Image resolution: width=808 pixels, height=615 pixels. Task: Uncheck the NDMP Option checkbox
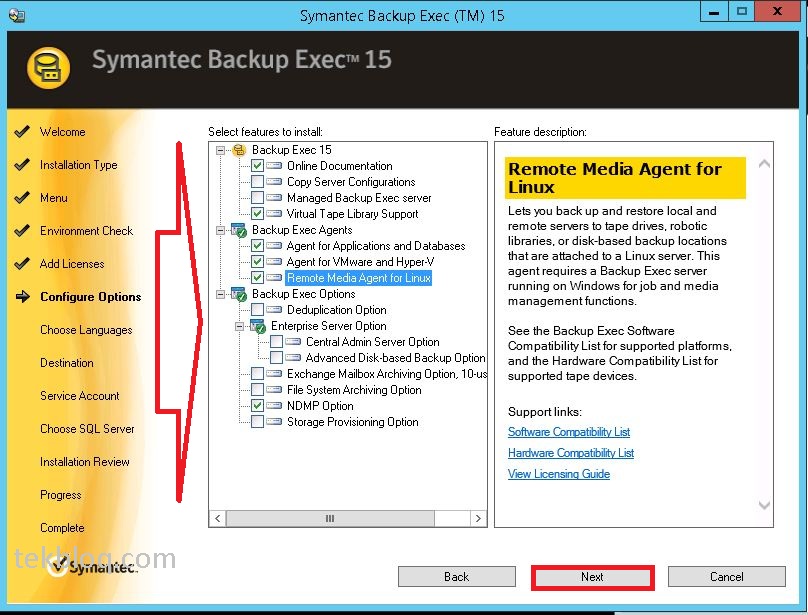(257, 406)
